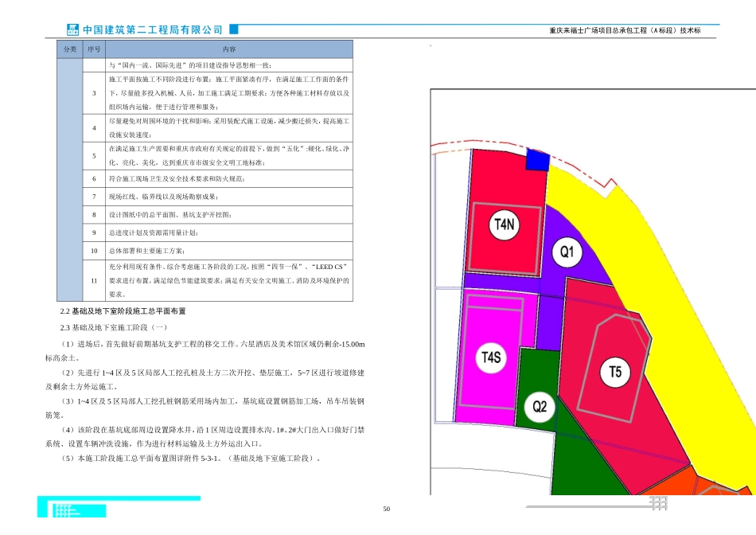This screenshot has width=756, height=535.
Task: Click the T4S zone label on map
Action: point(491,357)
